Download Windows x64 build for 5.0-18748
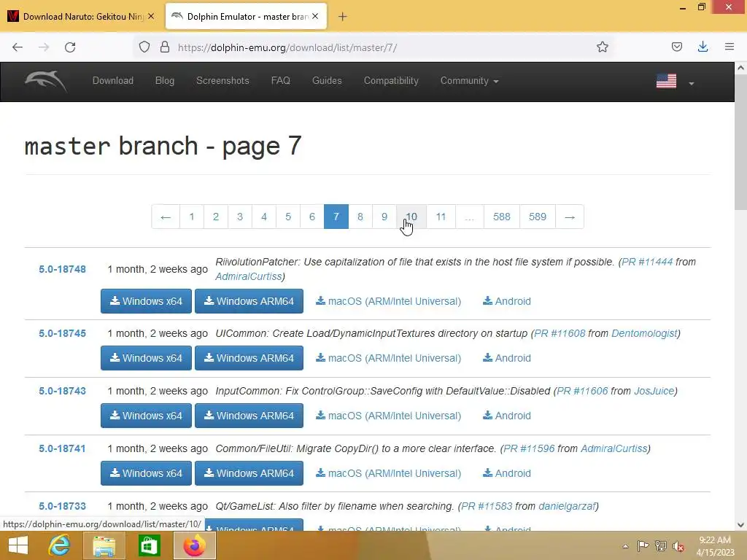Viewport: 747px width, 560px height. point(146,301)
